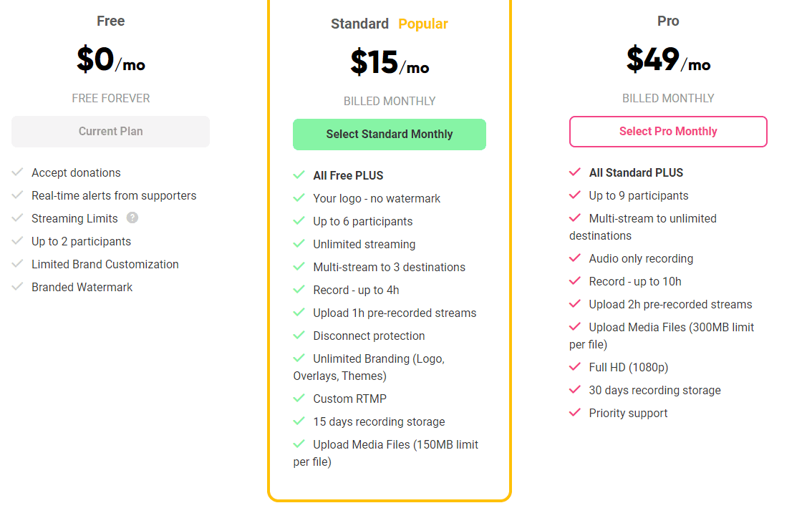Click the checkmark beside Branded Watermark

coord(18,287)
